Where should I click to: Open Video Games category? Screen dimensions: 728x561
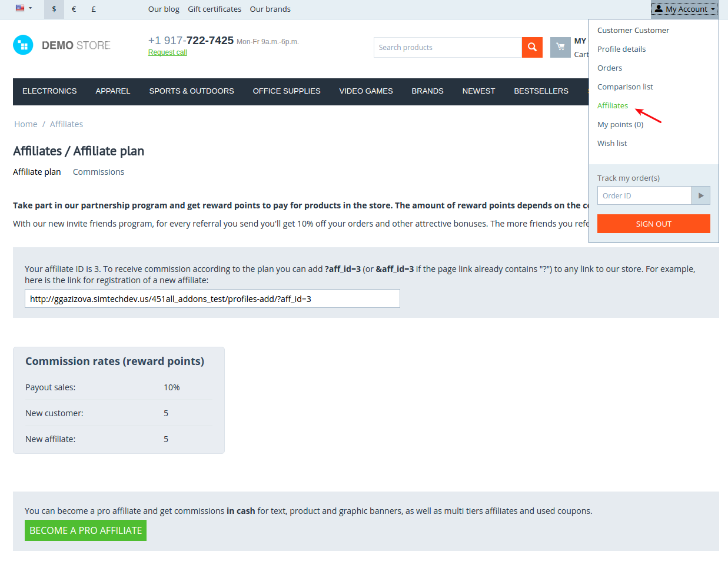[366, 91]
